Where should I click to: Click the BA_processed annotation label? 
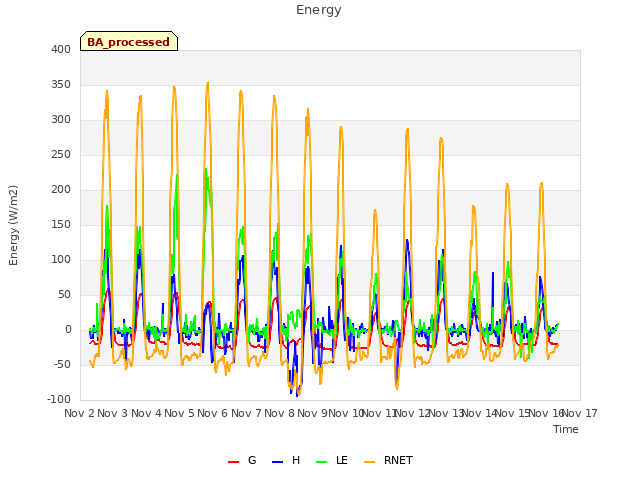pos(129,42)
